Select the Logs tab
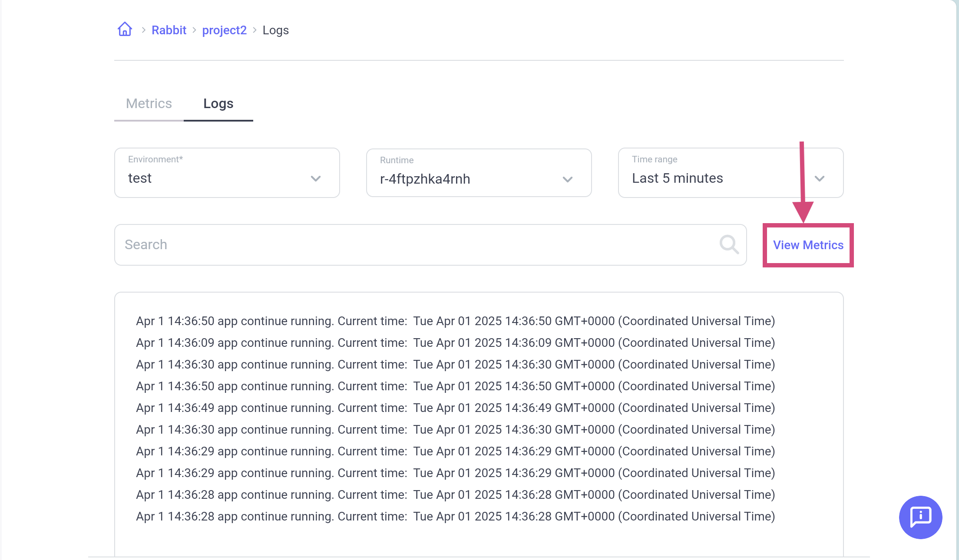The height and width of the screenshot is (560, 959). pyautogui.click(x=218, y=103)
